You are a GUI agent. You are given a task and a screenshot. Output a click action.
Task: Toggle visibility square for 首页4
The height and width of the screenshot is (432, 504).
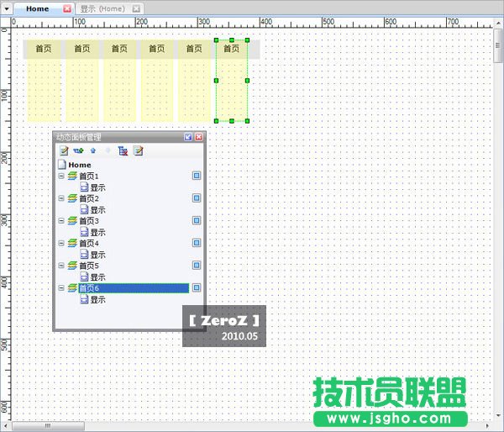(x=197, y=243)
